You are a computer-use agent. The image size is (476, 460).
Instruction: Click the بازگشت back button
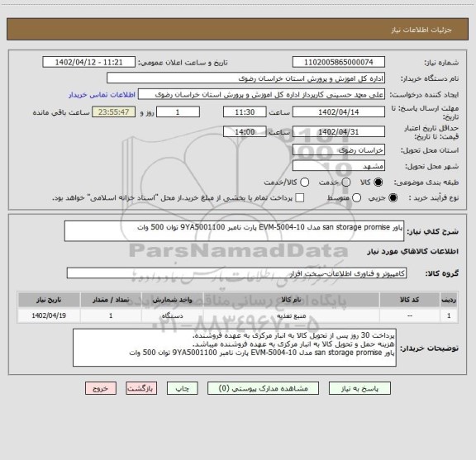[x=141, y=388]
